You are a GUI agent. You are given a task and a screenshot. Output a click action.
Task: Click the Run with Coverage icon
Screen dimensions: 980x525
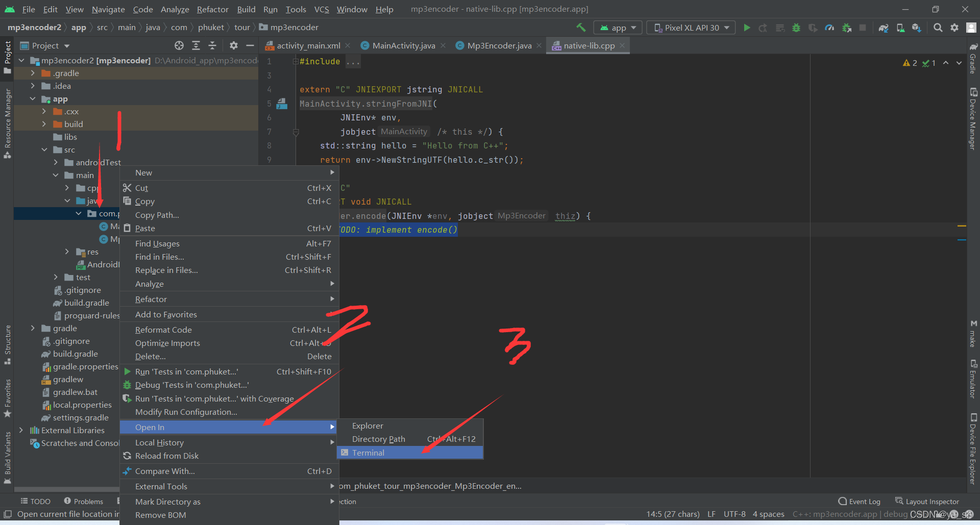813,28
